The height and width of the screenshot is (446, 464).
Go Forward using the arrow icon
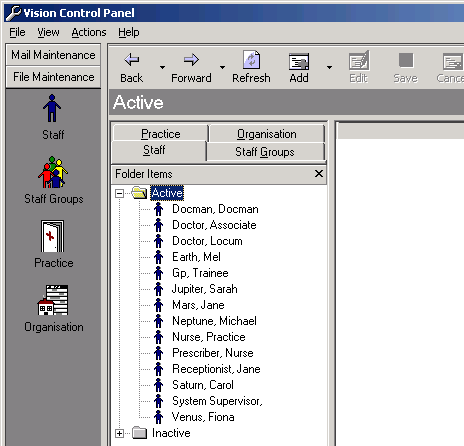pos(191,60)
